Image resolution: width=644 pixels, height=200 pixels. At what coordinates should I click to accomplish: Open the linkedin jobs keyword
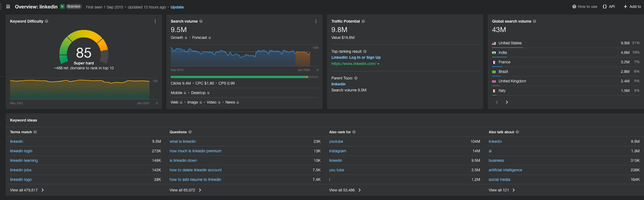[x=21, y=170]
